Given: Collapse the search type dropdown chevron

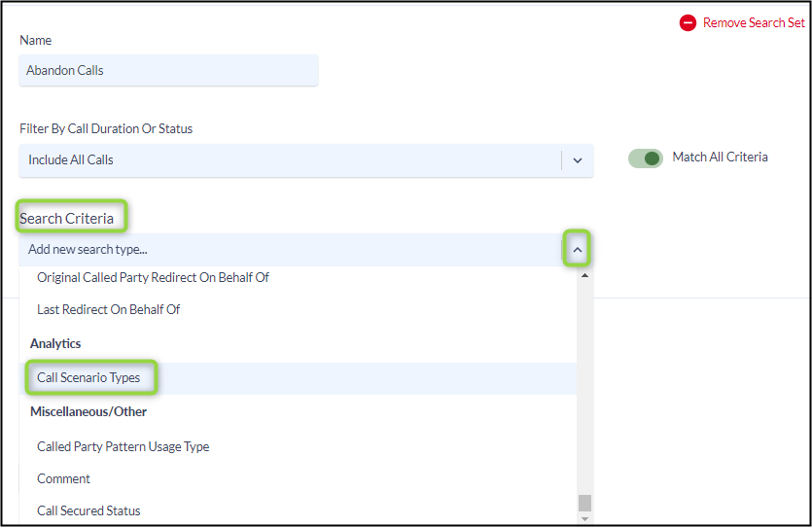Looking at the screenshot, I should 578,250.
